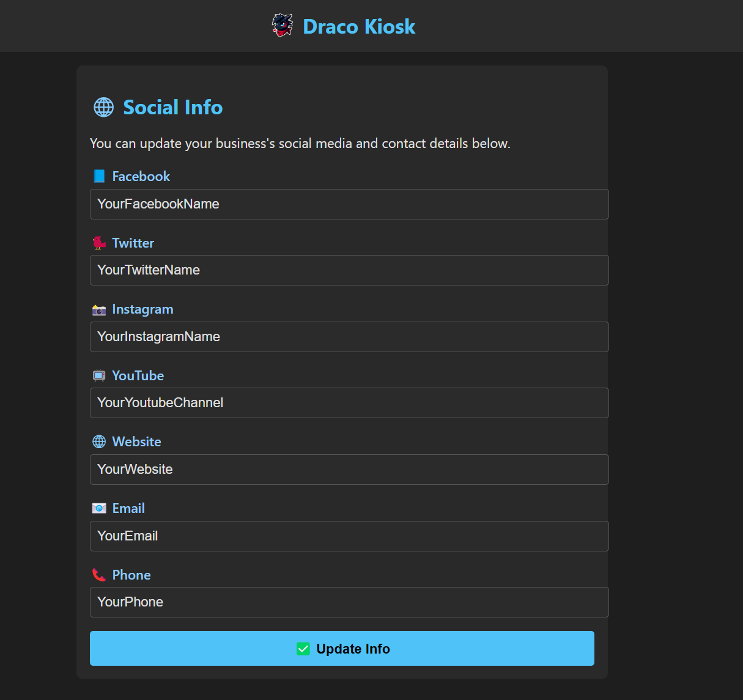Focus the YourEmail input field
Screen dimensions: 743x700
pos(349,536)
